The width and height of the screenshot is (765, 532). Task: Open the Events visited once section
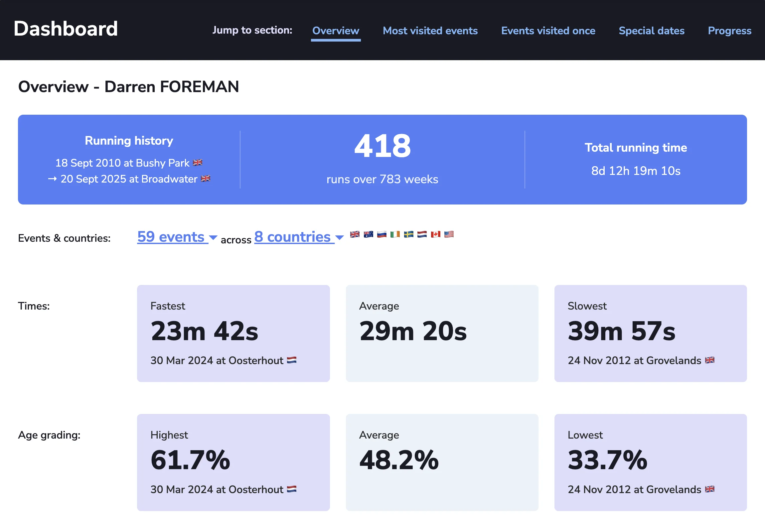coord(548,31)
